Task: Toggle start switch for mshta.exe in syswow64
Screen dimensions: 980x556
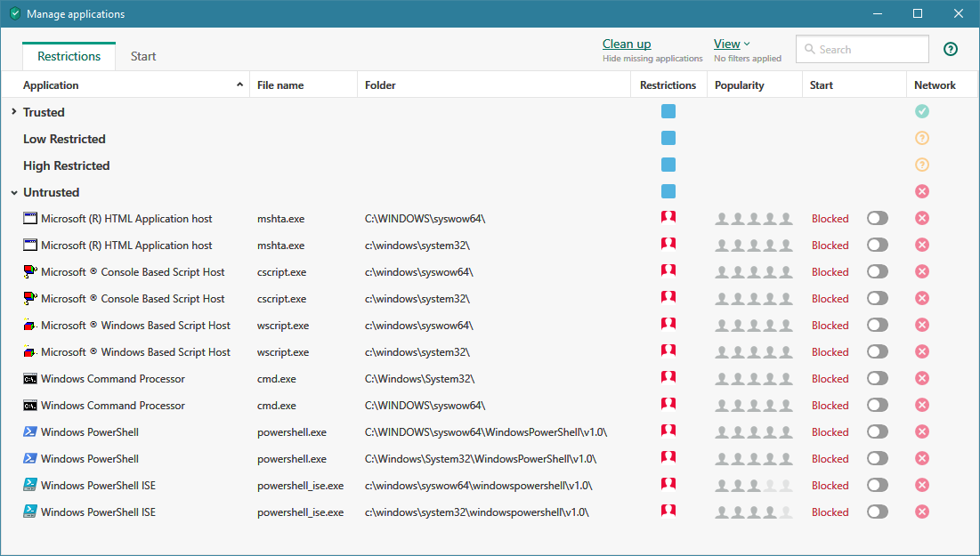Action: 878,218
